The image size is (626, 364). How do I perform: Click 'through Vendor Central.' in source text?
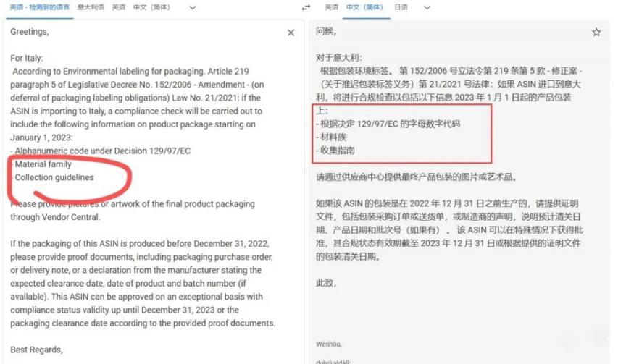point(55,217)
